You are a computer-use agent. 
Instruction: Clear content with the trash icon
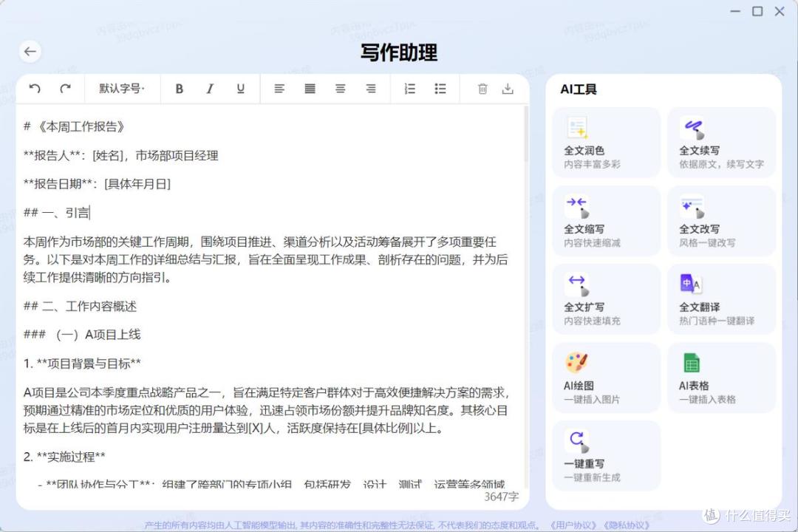(x=482, y=89)
